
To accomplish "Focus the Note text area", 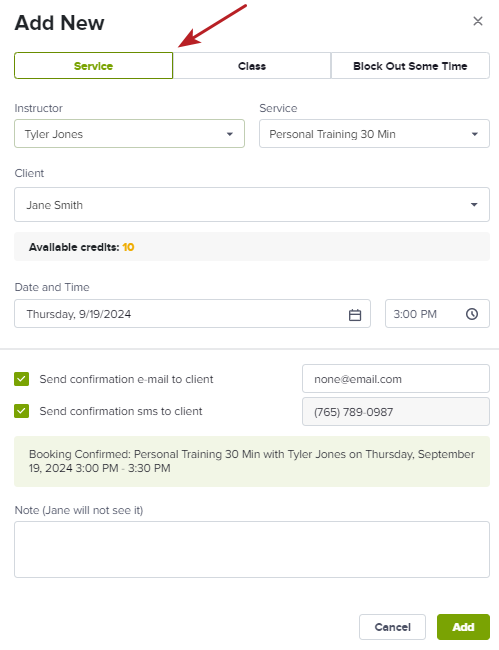I will (252, 550).
